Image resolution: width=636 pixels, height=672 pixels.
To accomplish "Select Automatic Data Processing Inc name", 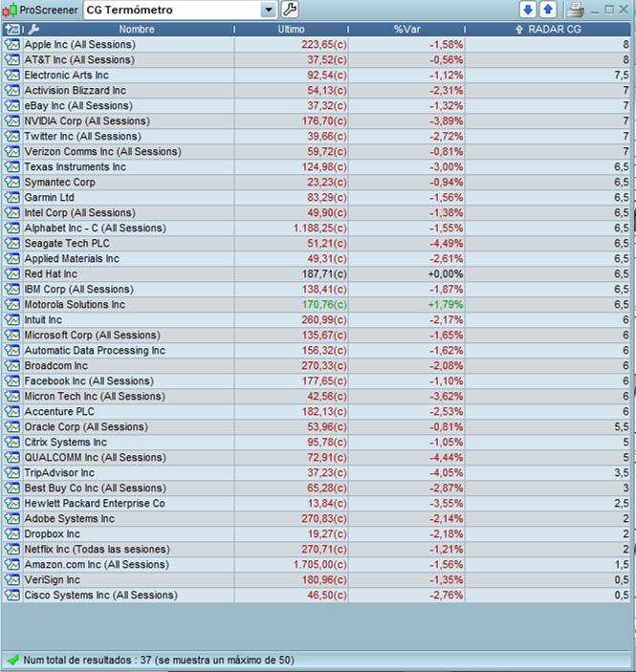I will pyautogui.click(x=95, y=351).
